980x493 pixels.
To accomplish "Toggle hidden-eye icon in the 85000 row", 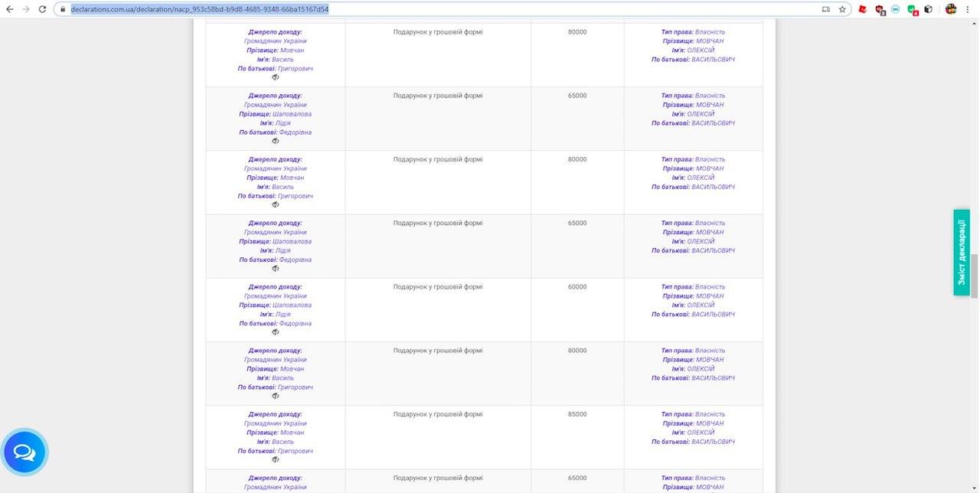I will [x=276, y=459].
